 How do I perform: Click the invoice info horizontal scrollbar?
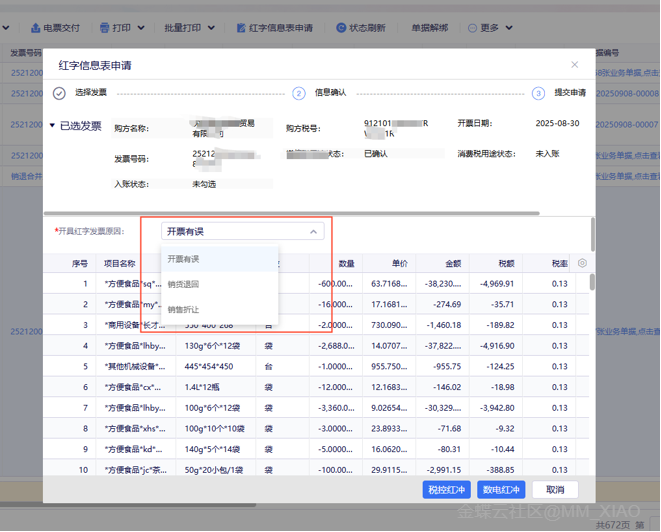click(x=292, y=213)
